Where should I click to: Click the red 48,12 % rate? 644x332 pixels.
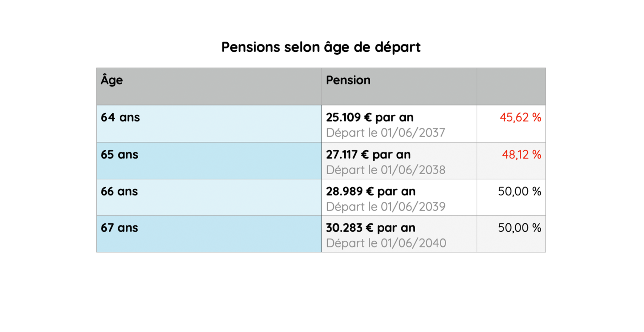point(521,155)
